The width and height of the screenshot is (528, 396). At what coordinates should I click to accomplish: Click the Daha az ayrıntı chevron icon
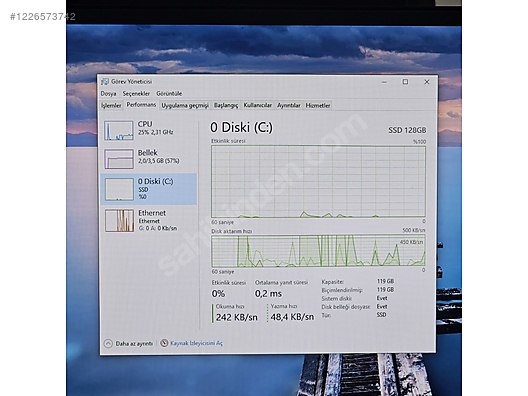pos(108,343)
